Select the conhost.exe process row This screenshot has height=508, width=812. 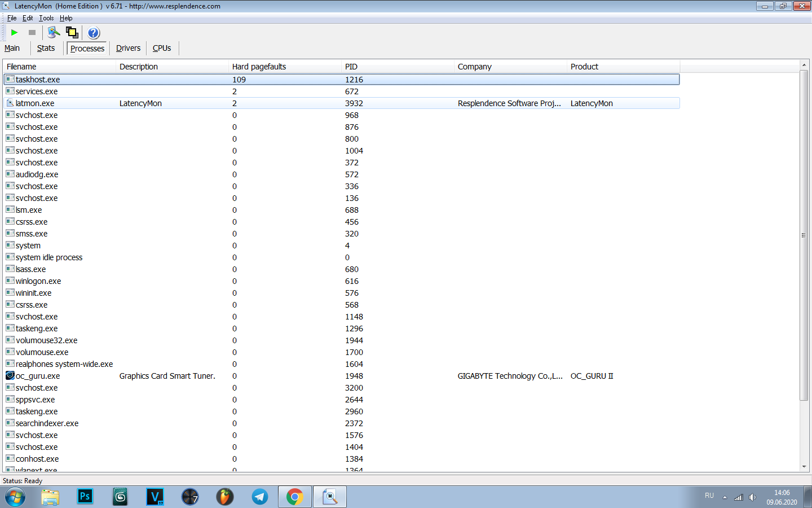(x=342, y=459)
